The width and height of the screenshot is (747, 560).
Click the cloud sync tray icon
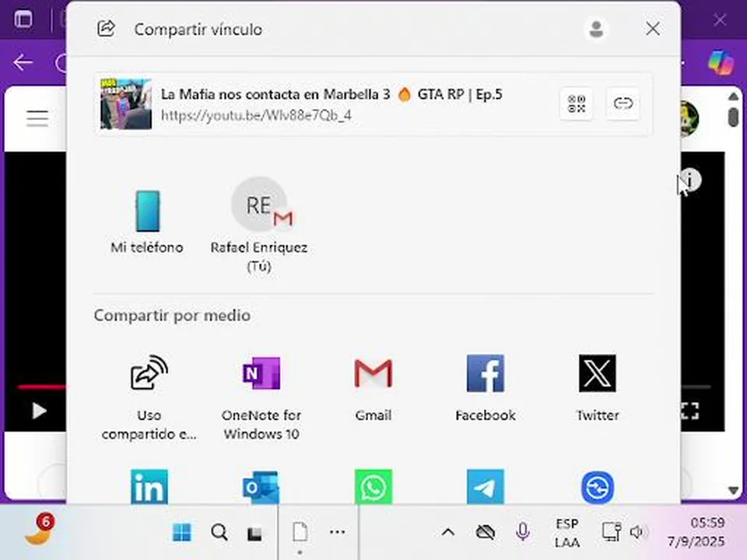486,532
